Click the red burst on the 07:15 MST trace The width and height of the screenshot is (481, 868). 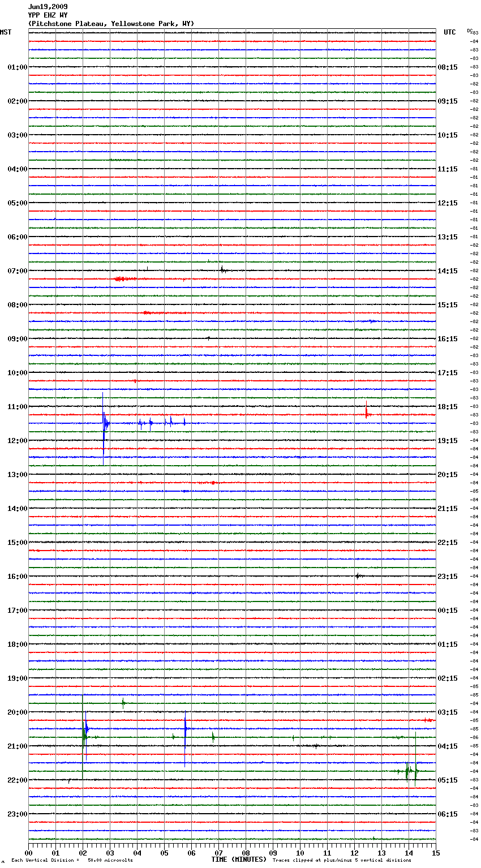125,279
